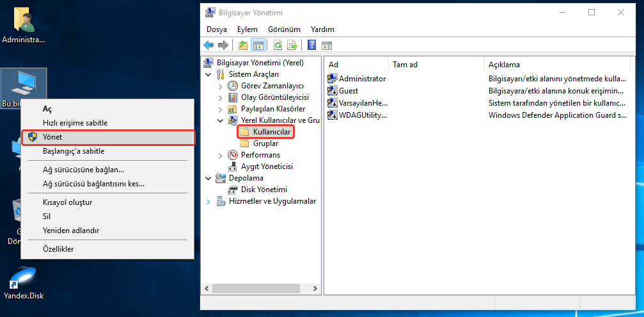Sort by the Açıklama column header
This screenshot has height=317, width=644.
click(x=504, y=65)
